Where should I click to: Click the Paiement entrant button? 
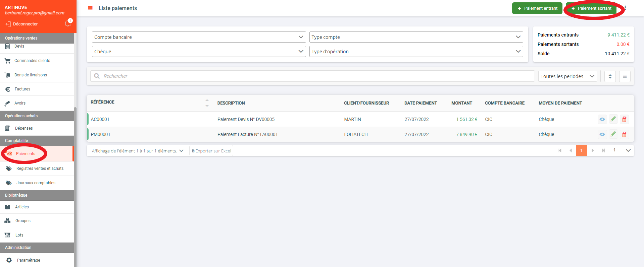coord(537,8)
